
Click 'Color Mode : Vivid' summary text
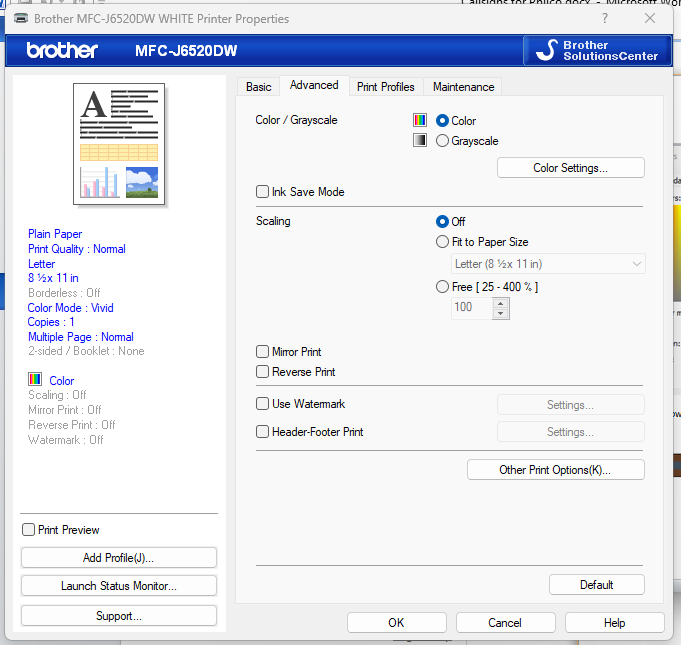click(70, 308)
